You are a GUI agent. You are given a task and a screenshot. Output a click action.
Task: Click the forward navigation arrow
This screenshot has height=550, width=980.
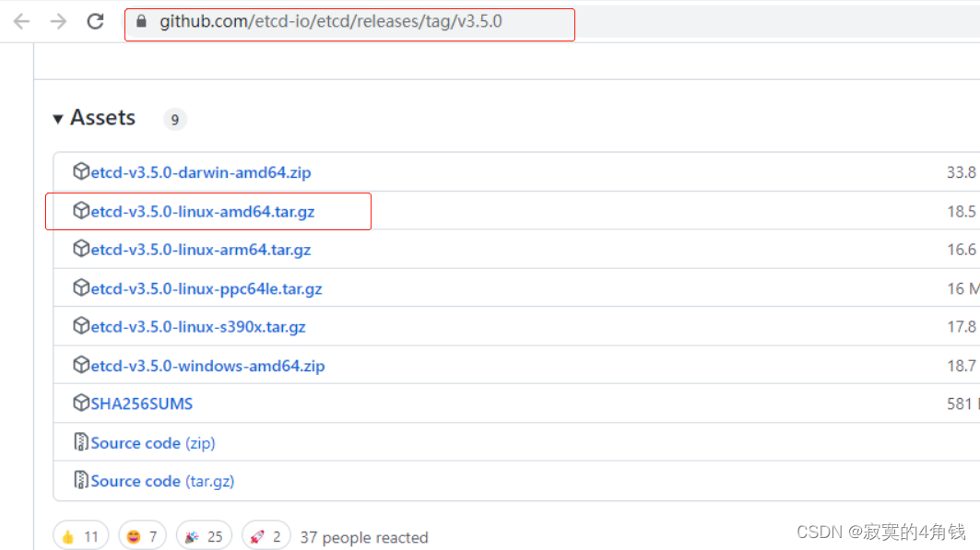[x=57, y=20]
